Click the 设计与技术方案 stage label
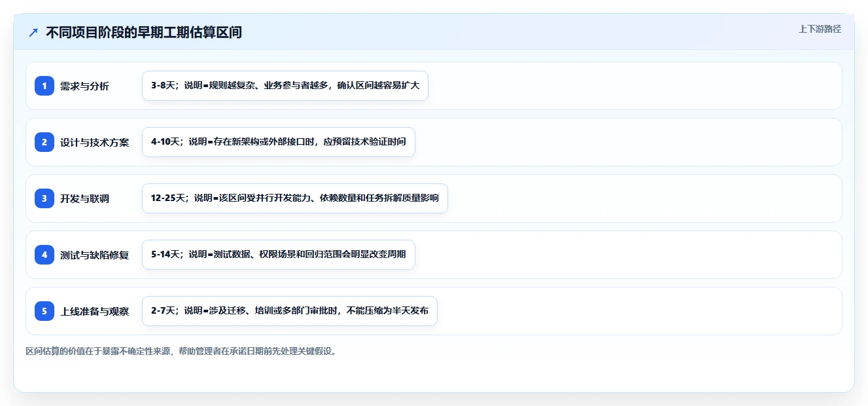 [x=95, y=143]
